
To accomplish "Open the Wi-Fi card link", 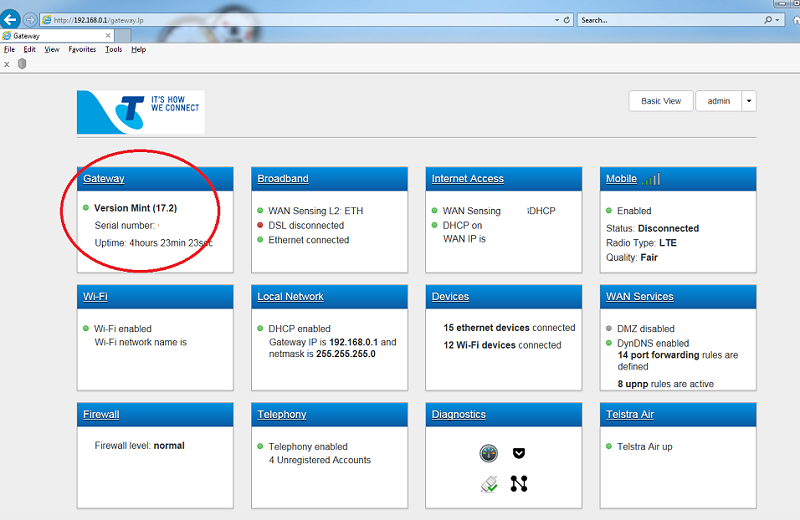I will pos(95,296).
